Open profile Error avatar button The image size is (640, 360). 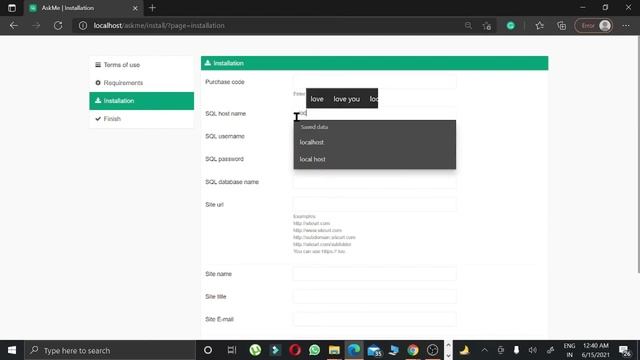click(x=593, y=25)
